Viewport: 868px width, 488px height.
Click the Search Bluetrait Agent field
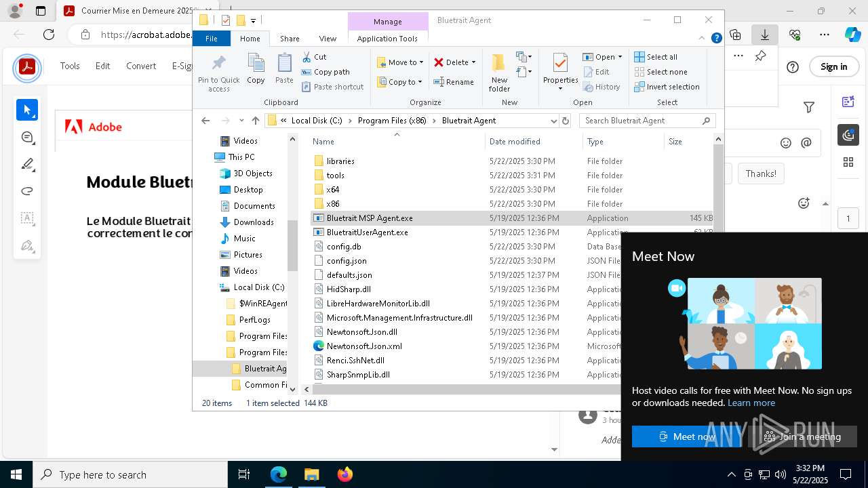pos(648,121)
